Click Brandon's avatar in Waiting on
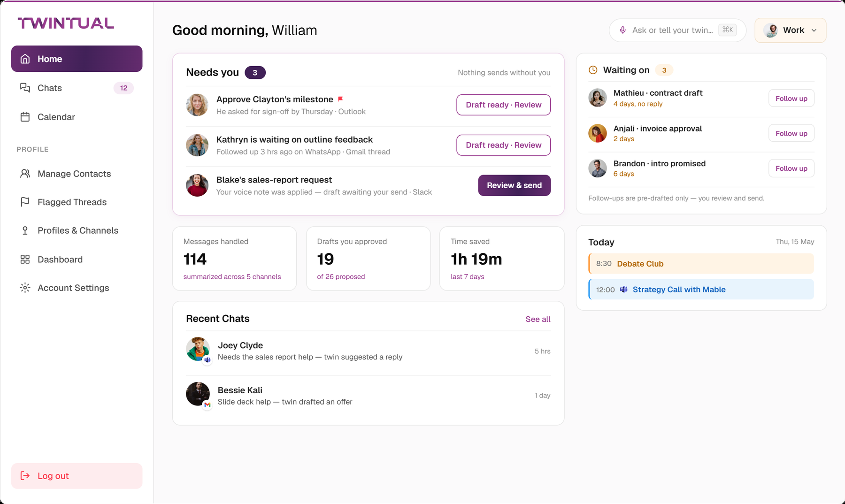 (598, 168)
